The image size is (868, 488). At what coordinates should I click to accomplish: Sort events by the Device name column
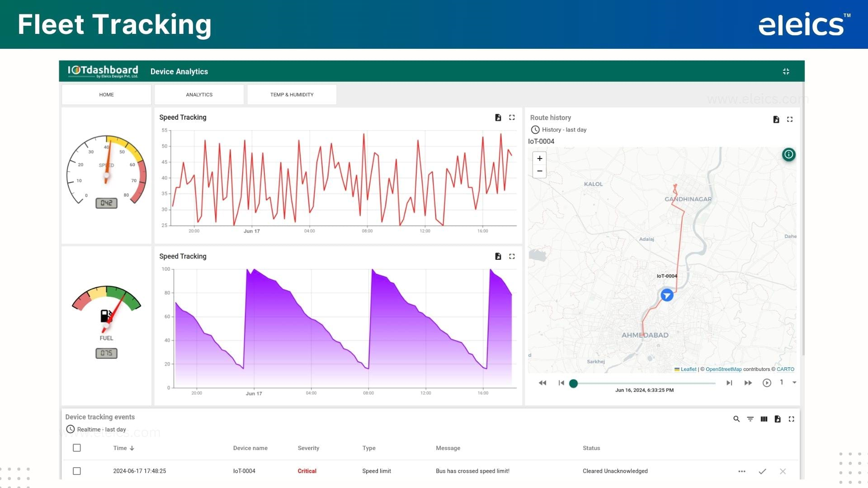coord(250,448)
